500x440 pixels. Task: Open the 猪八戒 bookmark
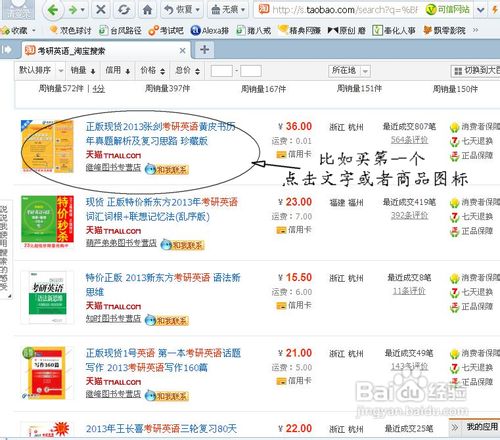[x=253, y=31]
